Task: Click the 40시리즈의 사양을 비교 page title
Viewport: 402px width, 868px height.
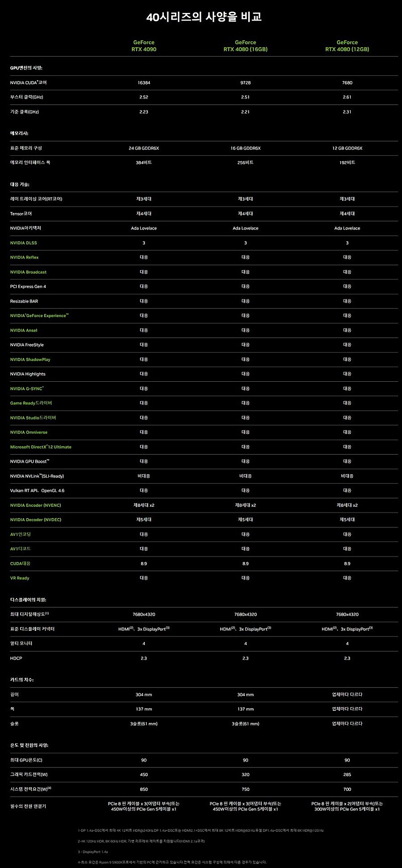Action: (204, 17)
